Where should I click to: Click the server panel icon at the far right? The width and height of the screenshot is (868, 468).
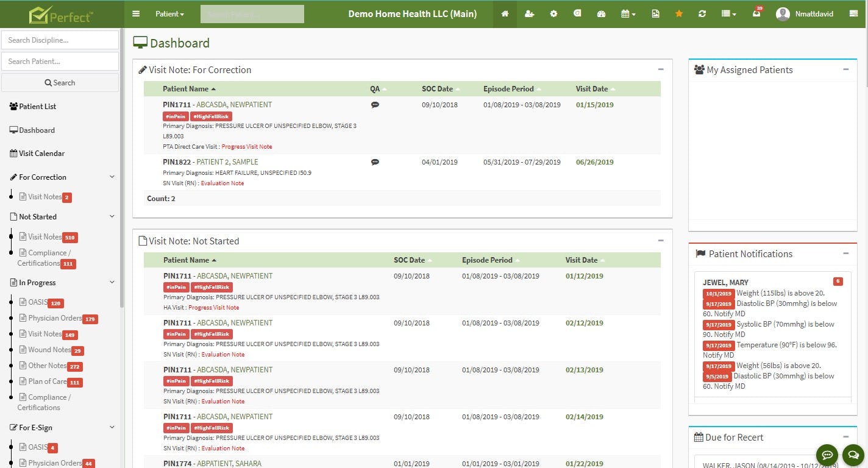pyautogui.click(x=853, y=13)
